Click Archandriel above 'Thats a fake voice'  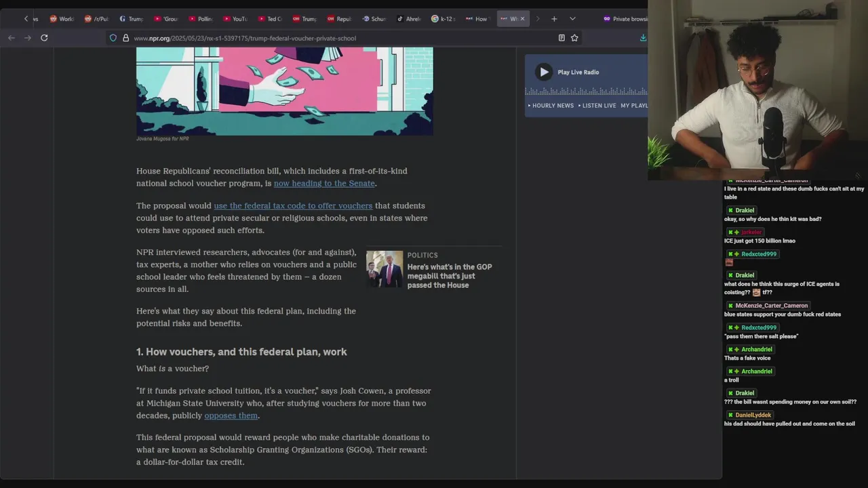pos(757,349)
